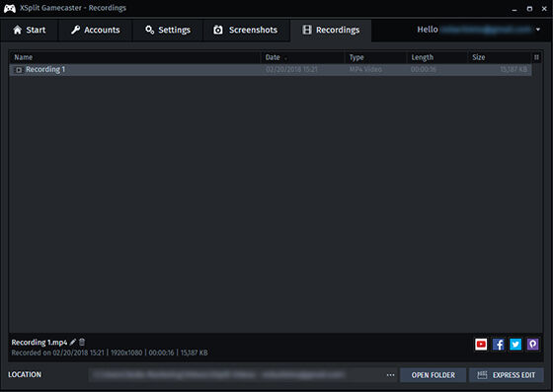Launch Express Edit for the recording
The image size is (553, 392).
pos(507,375)
